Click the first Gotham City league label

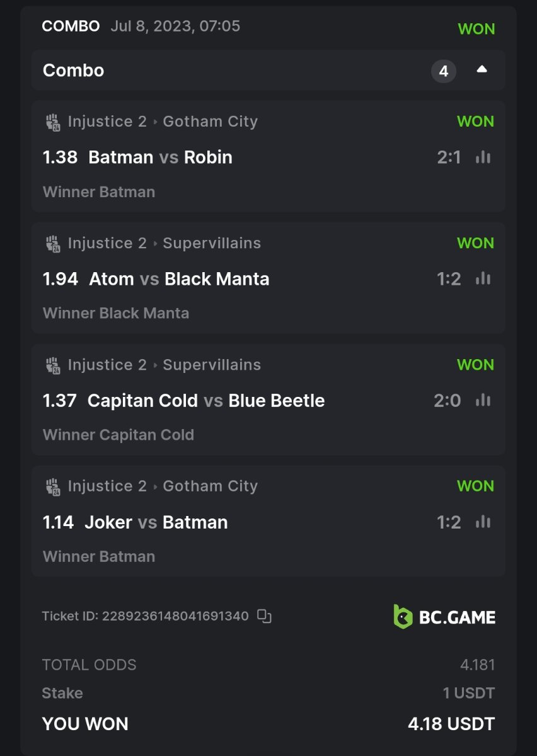[x=210, y=122]
